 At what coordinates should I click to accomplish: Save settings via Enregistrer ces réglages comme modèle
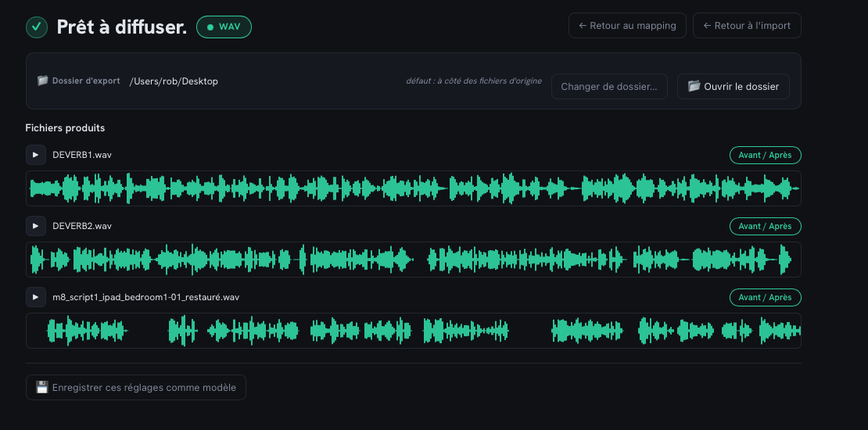tap(135, 387)
